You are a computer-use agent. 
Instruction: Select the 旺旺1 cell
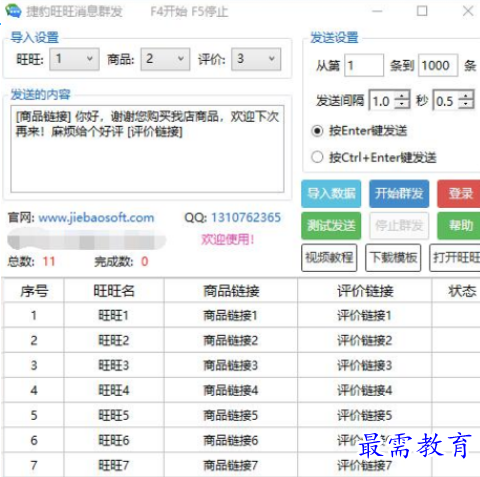click(x=114, y=315)
